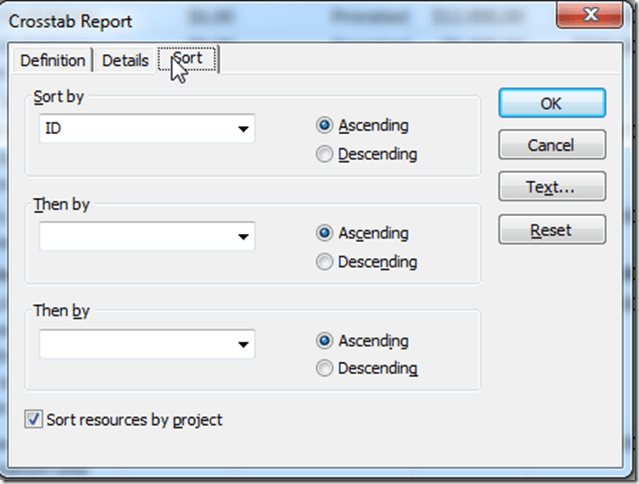Switch to the Definition tab
Screen dimensions: 639x484
(x=53, y=60)
